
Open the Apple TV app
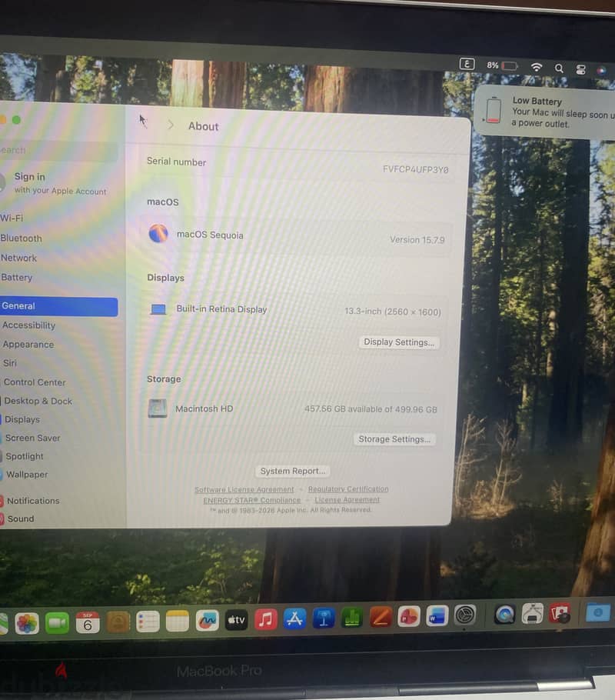click(x=237, y=620)
